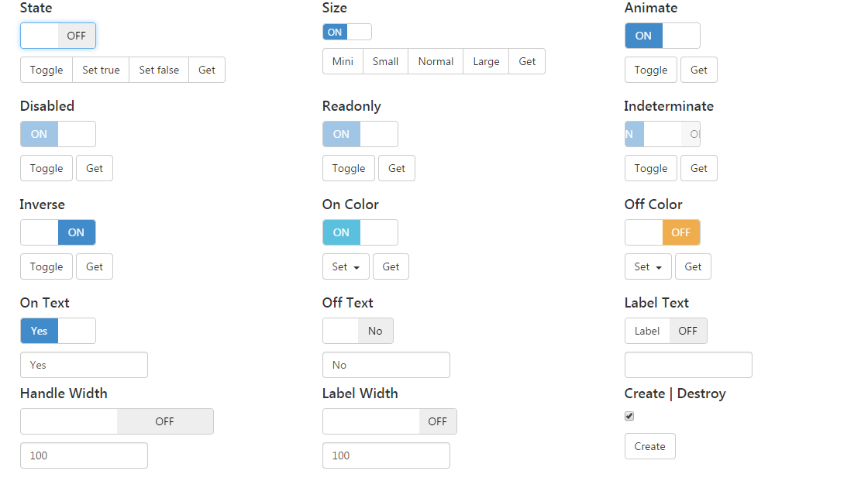Click the Off Text input containing No

coord(387,365)
